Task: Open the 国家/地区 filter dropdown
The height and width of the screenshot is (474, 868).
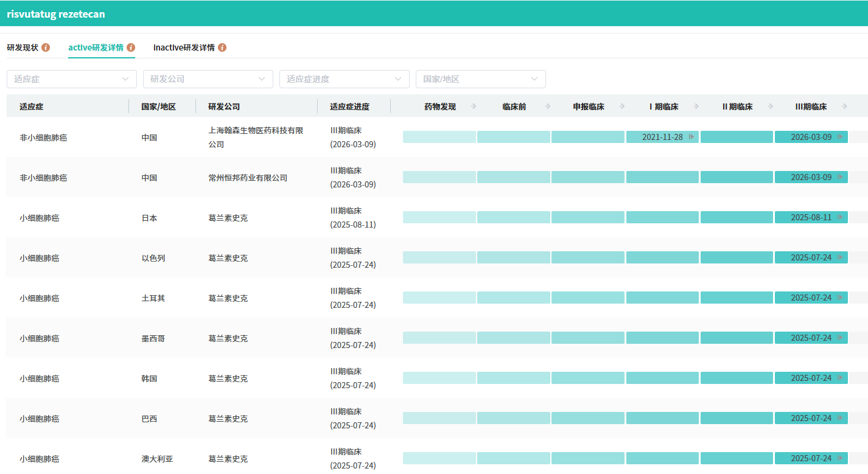Action: tap(481, 79)
